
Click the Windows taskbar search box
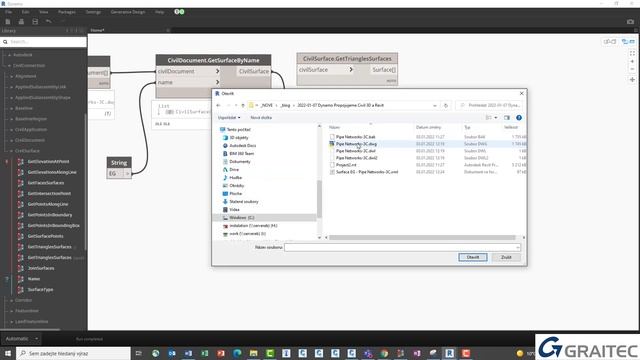[73, 353]
